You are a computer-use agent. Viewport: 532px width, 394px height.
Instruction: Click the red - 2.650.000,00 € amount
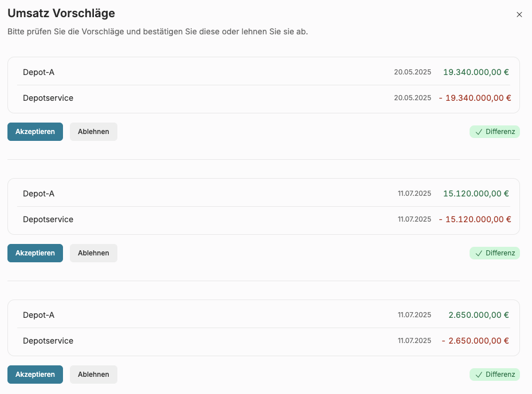[476, 341]
